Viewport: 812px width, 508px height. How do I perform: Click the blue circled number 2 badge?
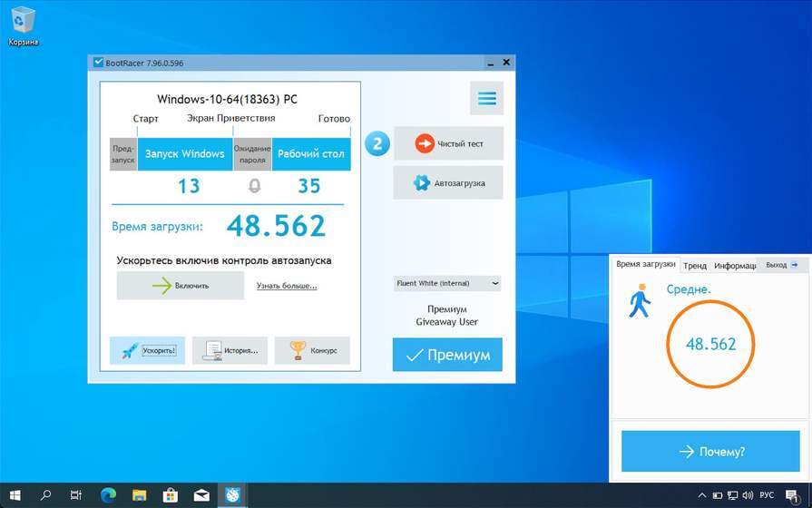pos(377,143)
